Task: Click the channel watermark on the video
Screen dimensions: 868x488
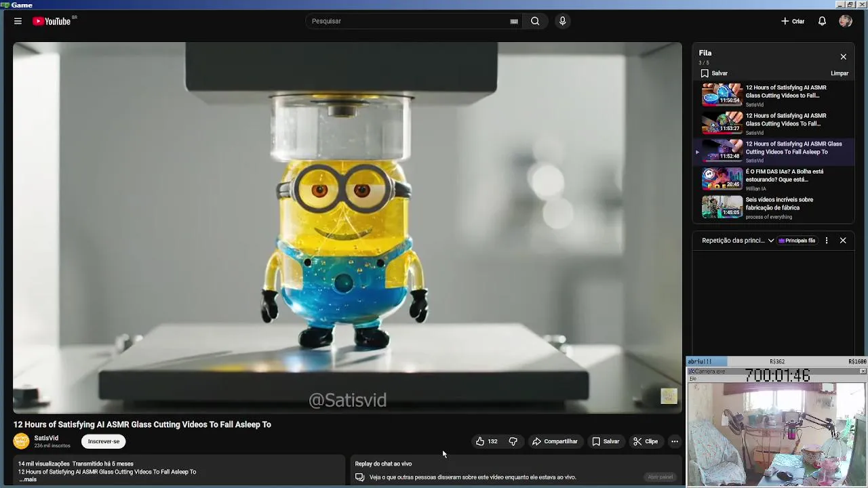Action: point(669,396)
